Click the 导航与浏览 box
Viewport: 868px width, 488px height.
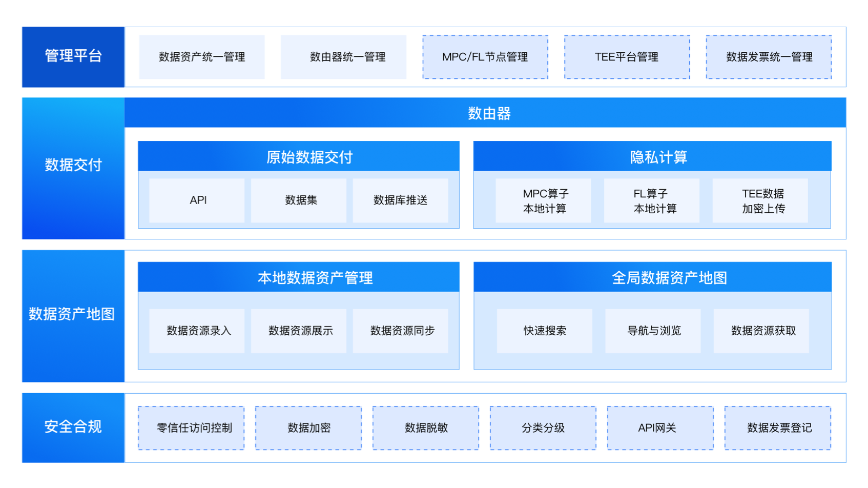[x=653, y=331]
